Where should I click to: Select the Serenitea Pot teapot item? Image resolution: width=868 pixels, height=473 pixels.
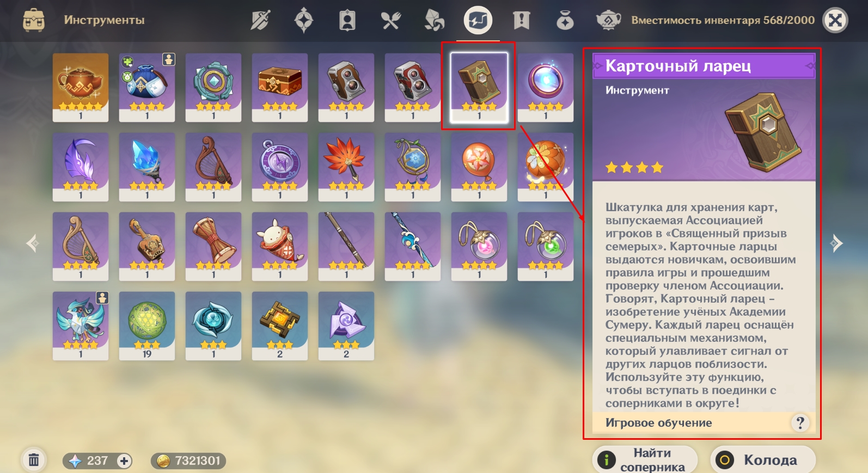click(x=81, y=88)
